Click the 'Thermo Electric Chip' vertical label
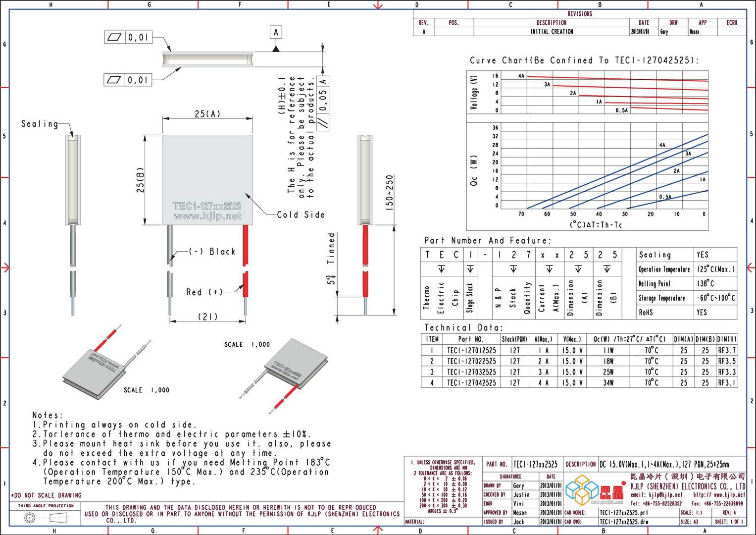This screenshot has width=756, height=535. click(441, 297)
